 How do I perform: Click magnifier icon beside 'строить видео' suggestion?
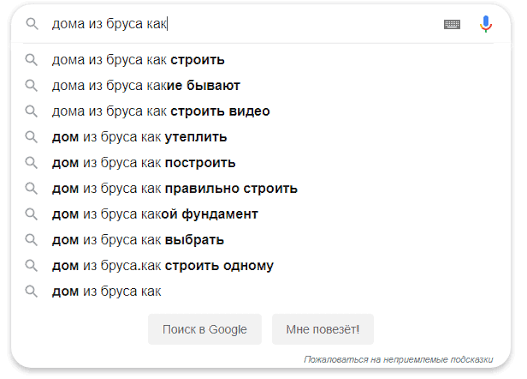[31, 111]
